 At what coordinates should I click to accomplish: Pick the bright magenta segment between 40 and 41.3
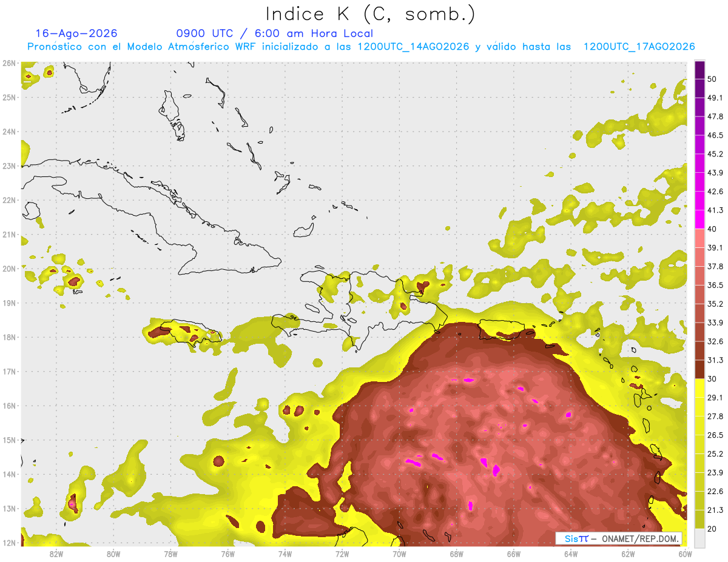click(x=699, y=219)
